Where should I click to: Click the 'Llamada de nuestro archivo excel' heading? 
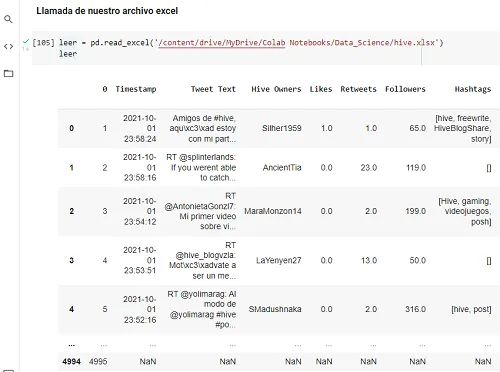[x=107, y=11]
